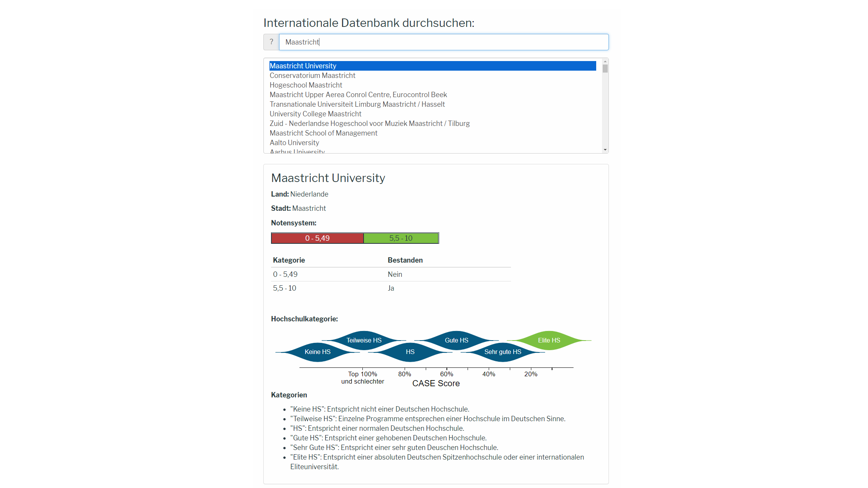Click the 5,5 - 10 table cell
The height and width of the screenshot is (488, 868).
[284, 288]
